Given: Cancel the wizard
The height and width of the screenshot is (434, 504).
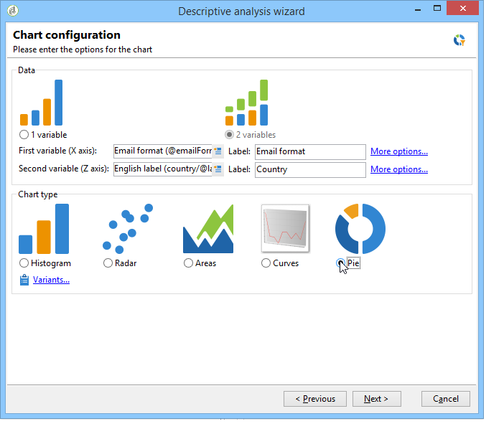Looking at the screenshot, I should 446,399.
